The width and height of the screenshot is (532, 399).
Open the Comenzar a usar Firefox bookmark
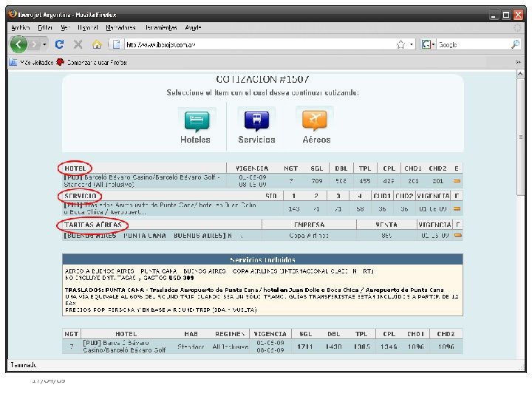click(92, 62)
